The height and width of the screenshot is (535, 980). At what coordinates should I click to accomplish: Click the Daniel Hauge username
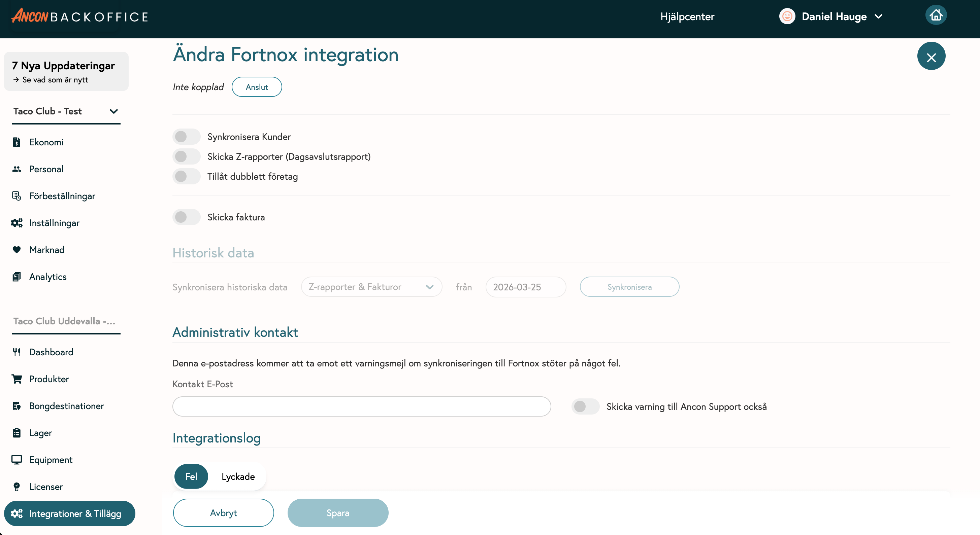(x=834, y=16)
